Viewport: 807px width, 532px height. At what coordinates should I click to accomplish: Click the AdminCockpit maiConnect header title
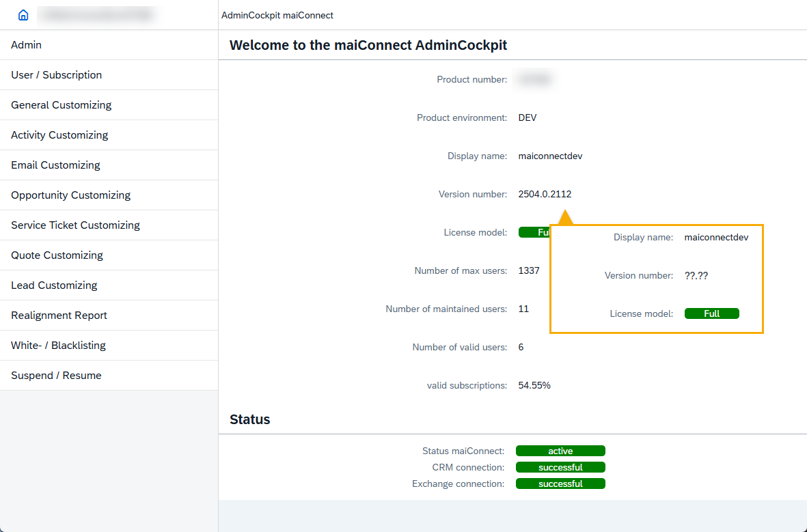coord(277,15)
